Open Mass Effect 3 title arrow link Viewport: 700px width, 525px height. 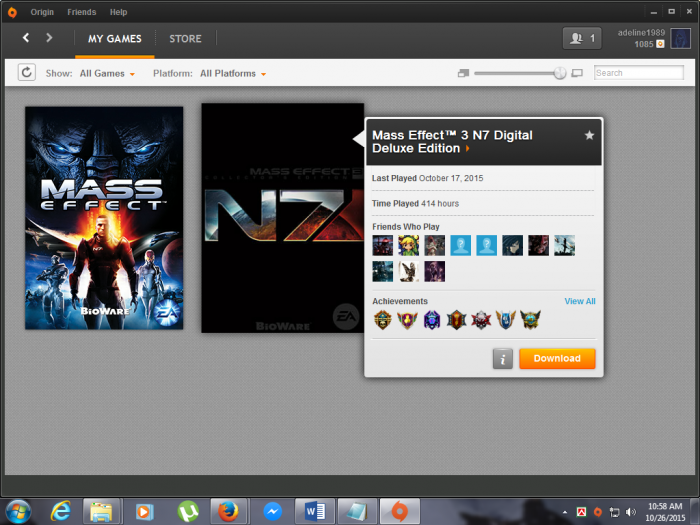pyautogui.click(x=467, y=149)
